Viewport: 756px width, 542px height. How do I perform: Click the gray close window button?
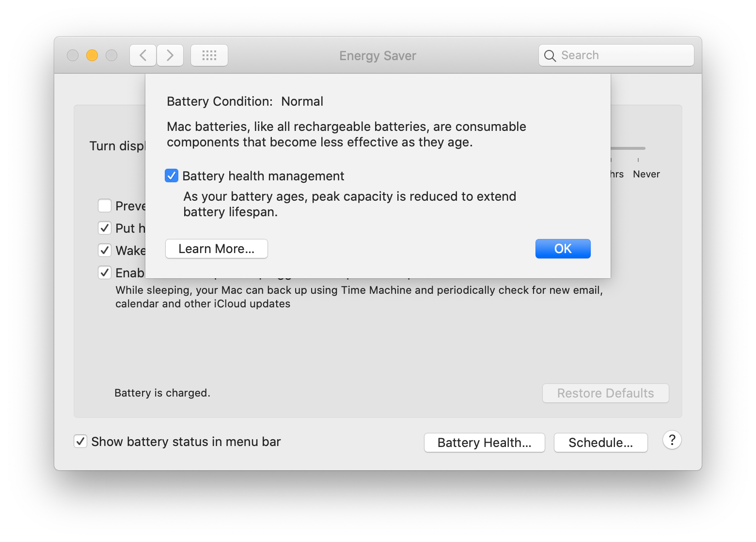[x=73, y=55]
